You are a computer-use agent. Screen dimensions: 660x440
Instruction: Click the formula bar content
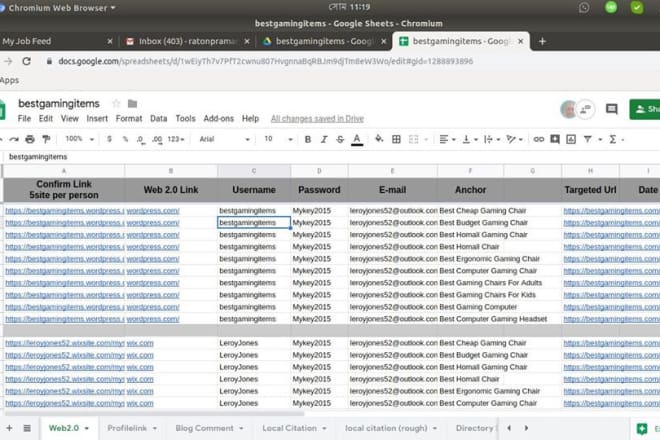[38, 157]
